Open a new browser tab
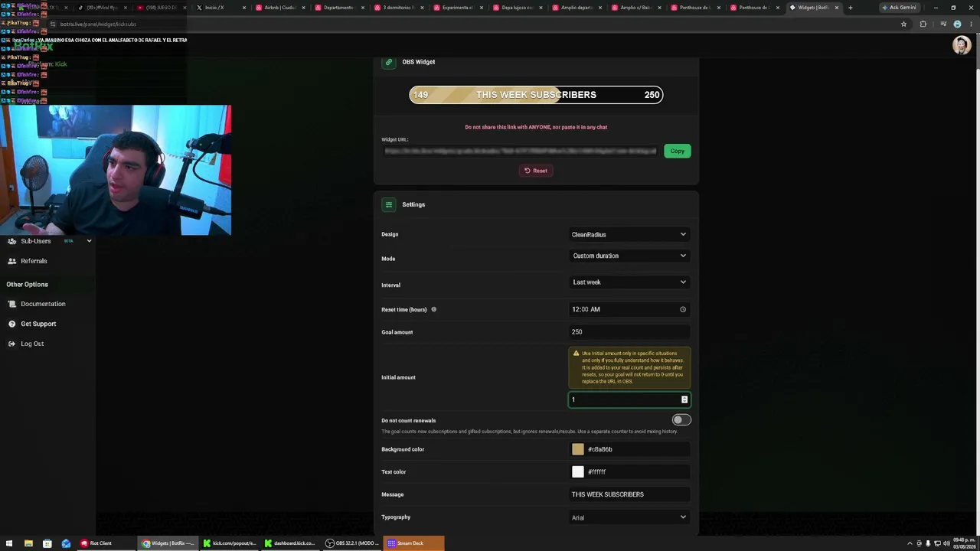Image resolution: width=980 pixels, height=551 pixels. (850, 8)
